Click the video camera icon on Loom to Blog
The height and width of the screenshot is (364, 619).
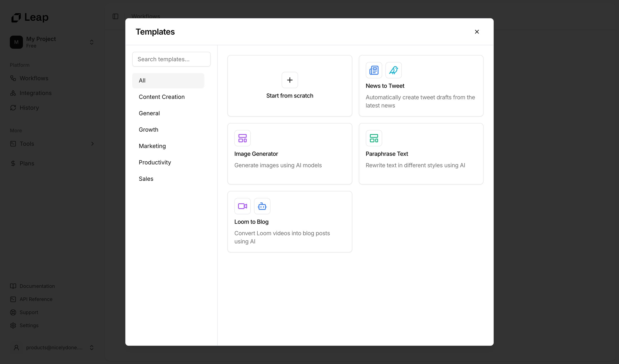242,206
